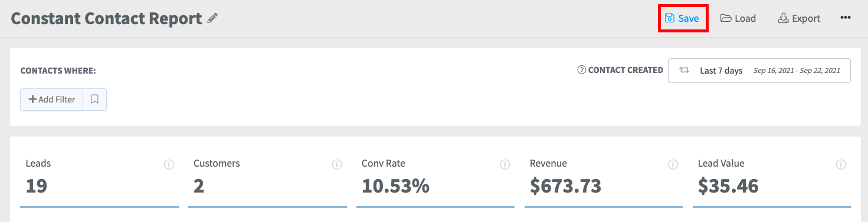Load a saved report

point(738,18)
